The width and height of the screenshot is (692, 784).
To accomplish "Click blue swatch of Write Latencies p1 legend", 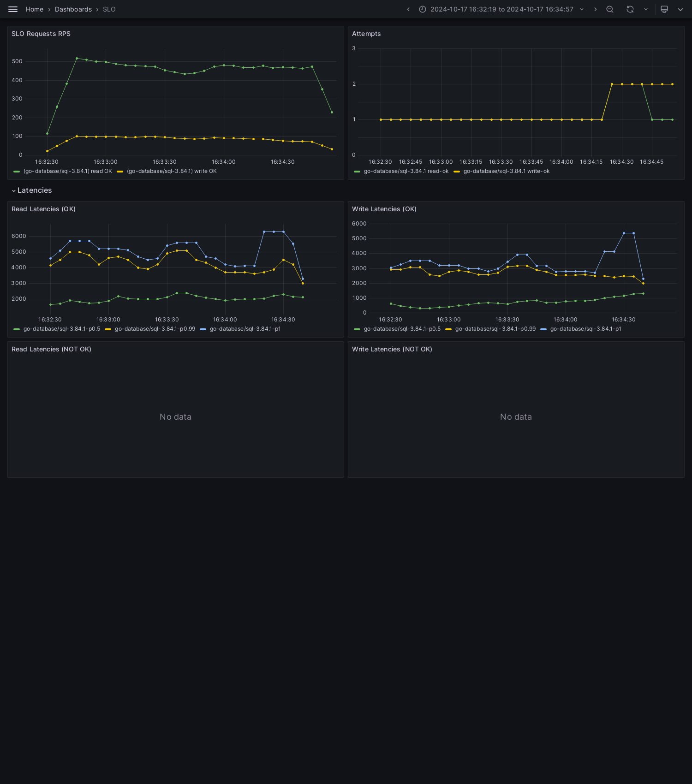I will pyautogui.click(x=543, y=329).
